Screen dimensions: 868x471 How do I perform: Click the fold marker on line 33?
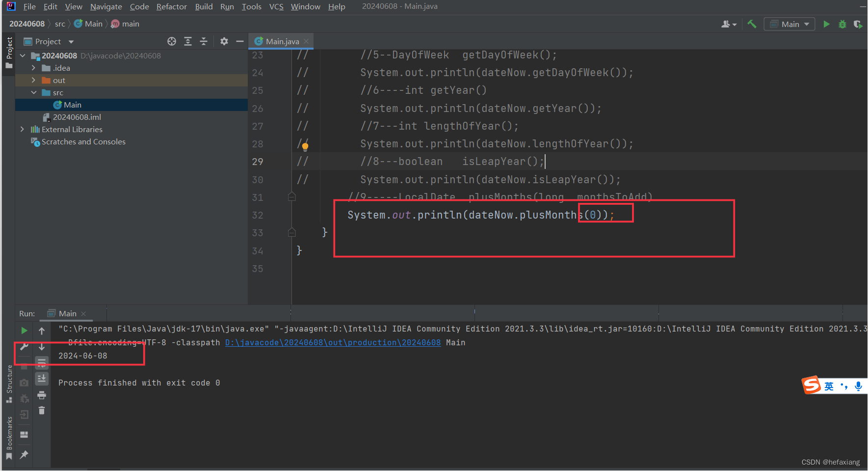click(292, 232)
